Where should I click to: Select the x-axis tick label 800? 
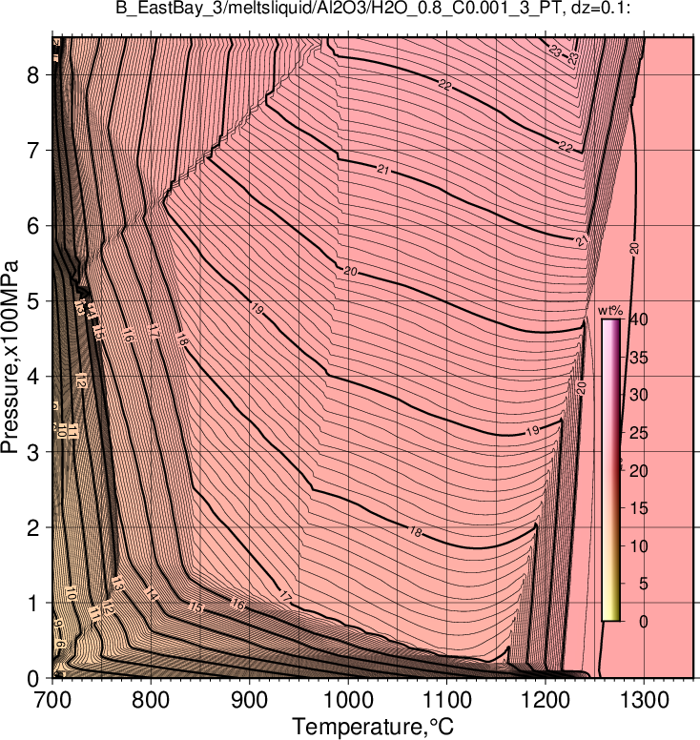coord(151,700)
